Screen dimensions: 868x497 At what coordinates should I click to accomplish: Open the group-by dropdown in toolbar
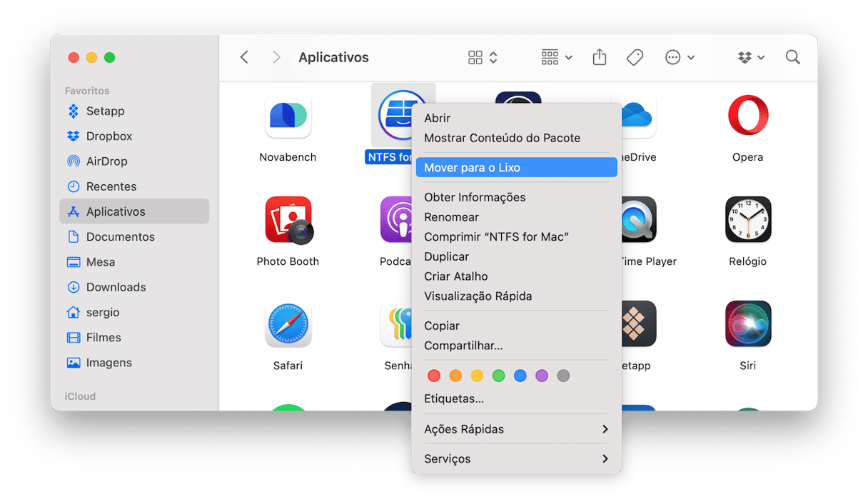coord(557,57)
